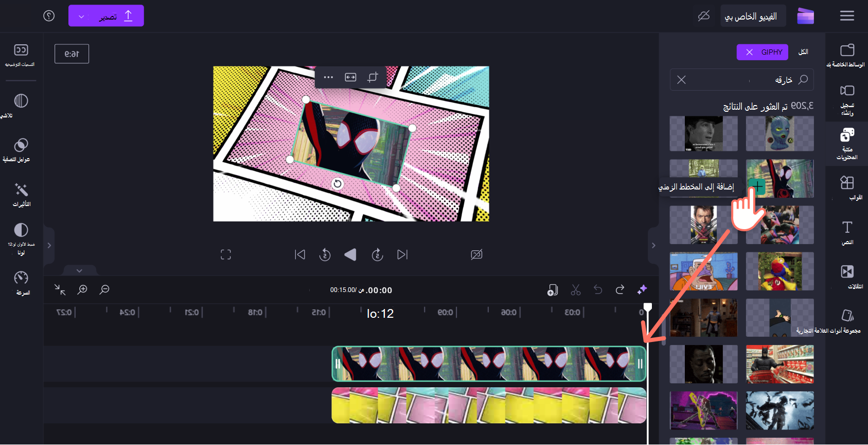868x445 pixels.
Task: Toggle the captions-off icon under preview
Action: pyautogui.click(x=476, y=254)
